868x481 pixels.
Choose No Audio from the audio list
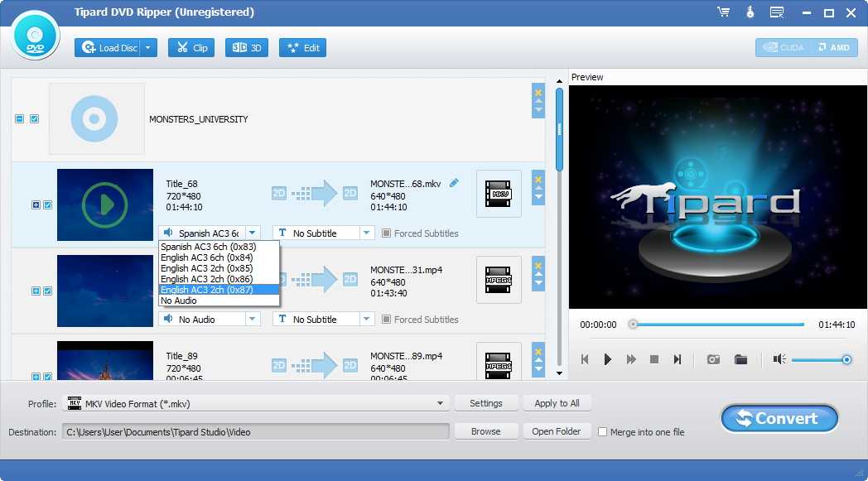point(179,301)
